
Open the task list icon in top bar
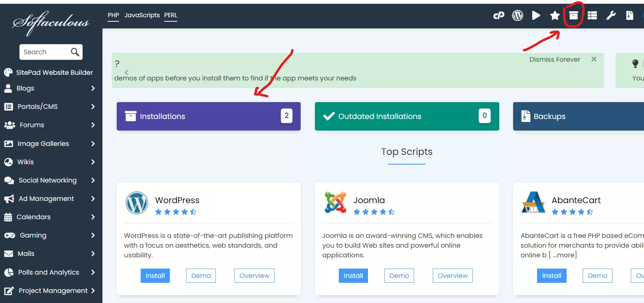coord(592,15)
